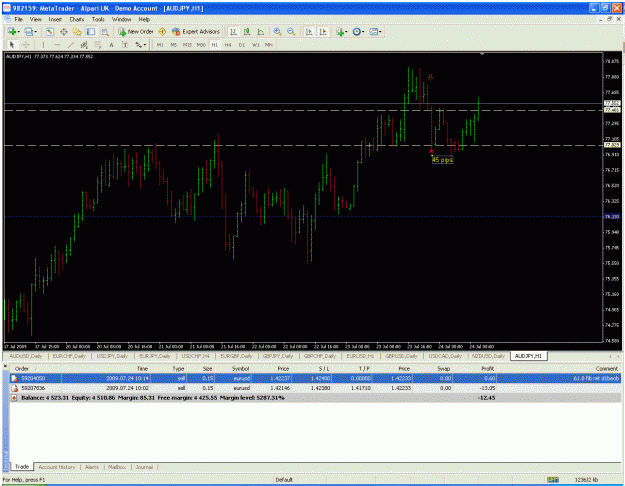Sort trades by Order column header
The width and height of the screenshot is (625, 486).
click(22, 369)
